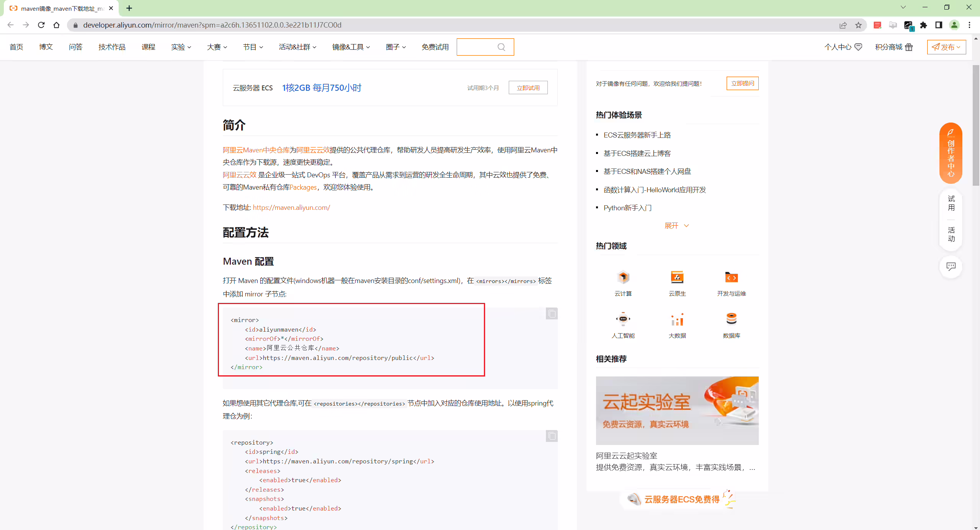The height and width of the screenshot is (530, 980).
Task: Open the 博文 navigation item
Action: pyautogui.click(x=46, y=47)
